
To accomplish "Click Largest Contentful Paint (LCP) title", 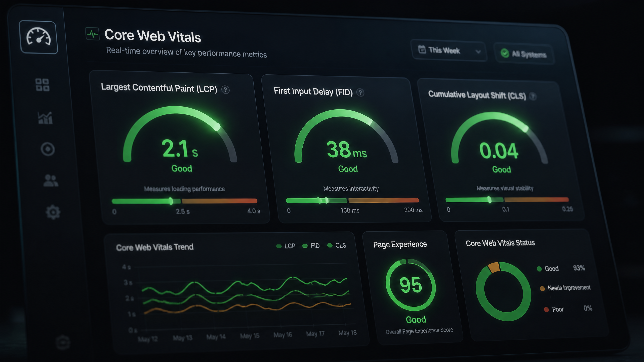I will coord(159,88).
